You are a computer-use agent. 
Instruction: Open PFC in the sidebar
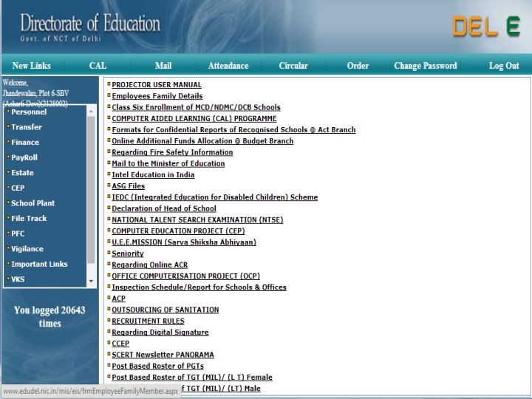pos(18,233)
